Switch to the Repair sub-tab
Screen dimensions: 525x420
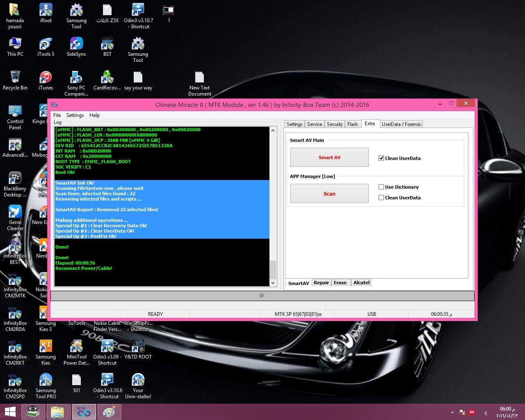[322, 283]
